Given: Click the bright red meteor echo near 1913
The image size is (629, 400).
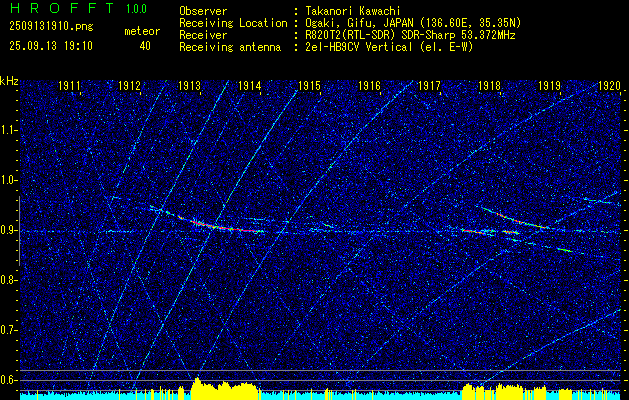Looking at the screenshot, I should pos(220,225).
